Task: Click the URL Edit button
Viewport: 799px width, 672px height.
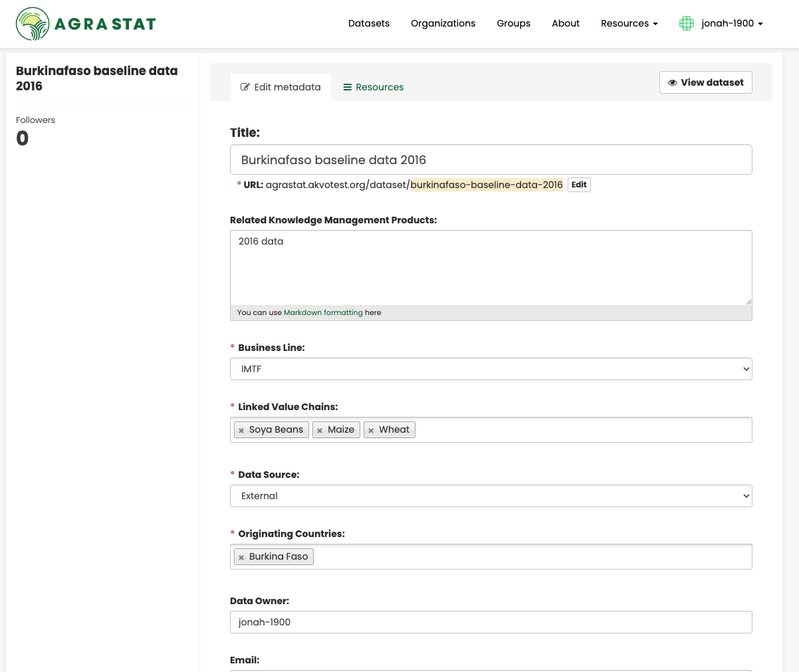Action: point(579,185)
